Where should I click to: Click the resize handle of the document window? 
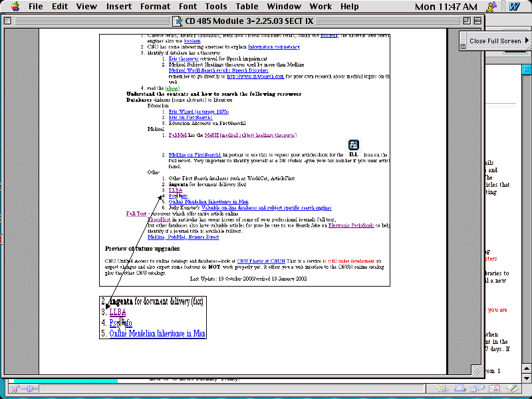477,370
